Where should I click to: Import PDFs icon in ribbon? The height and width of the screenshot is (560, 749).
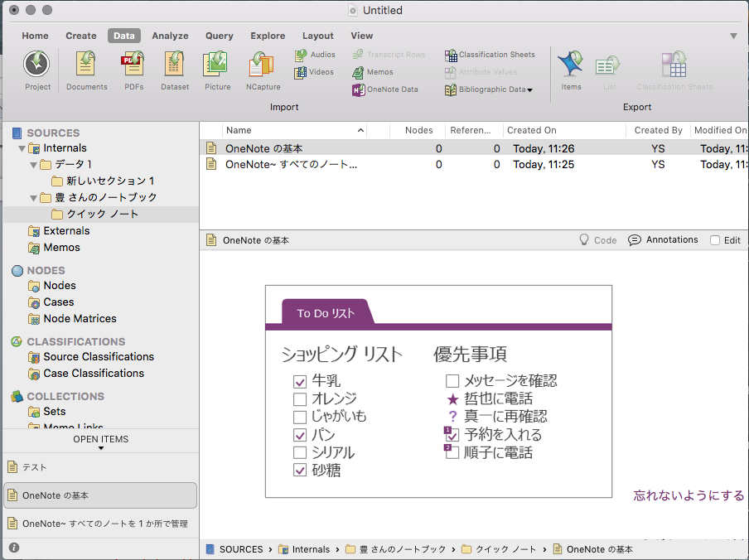coord(133,64)
